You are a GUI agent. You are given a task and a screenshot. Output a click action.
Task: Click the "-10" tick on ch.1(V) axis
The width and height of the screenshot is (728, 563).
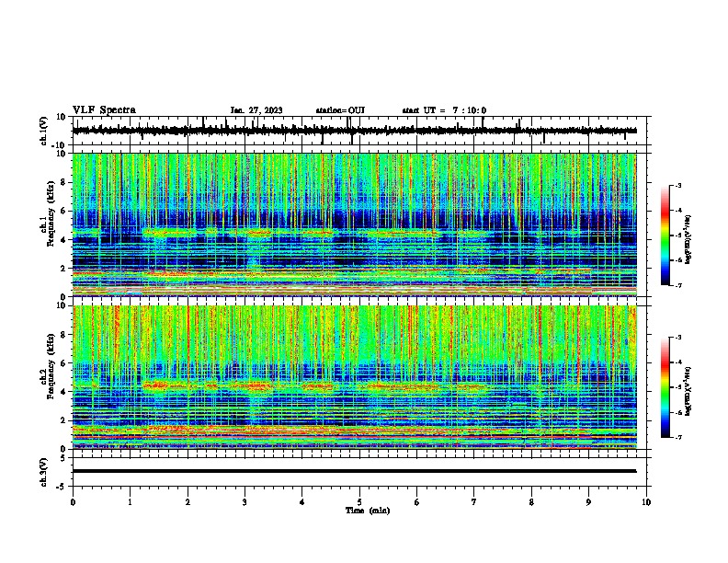pos(60,145)
